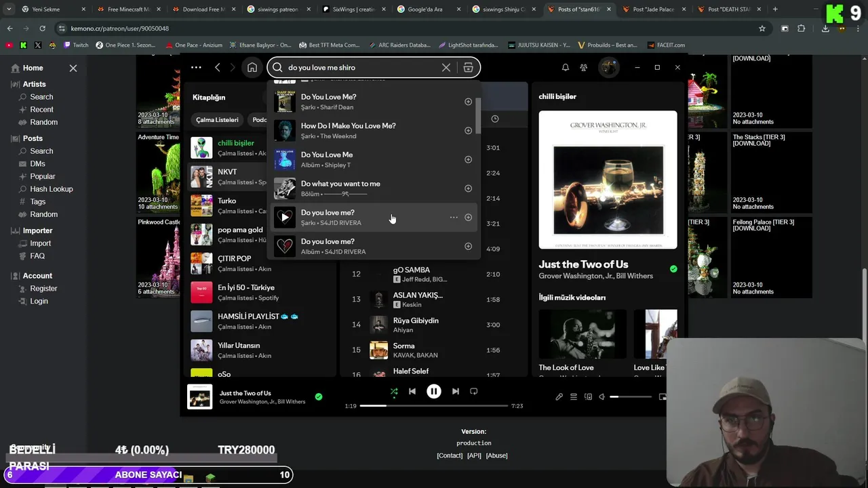Add How Do I Make You Love Me?

tap(468, 130)
